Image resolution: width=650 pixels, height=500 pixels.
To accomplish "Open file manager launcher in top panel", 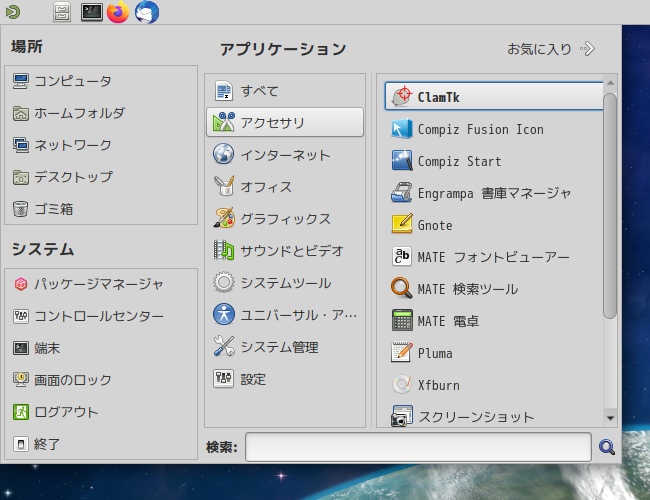I will [62, 12].
